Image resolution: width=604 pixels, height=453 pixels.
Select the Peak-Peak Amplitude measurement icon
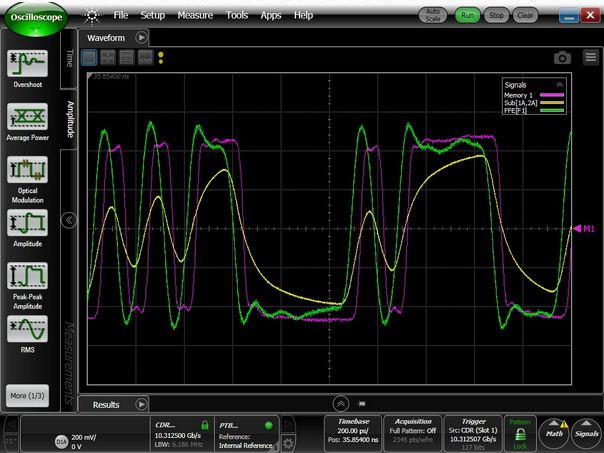[x=27, y=276]
